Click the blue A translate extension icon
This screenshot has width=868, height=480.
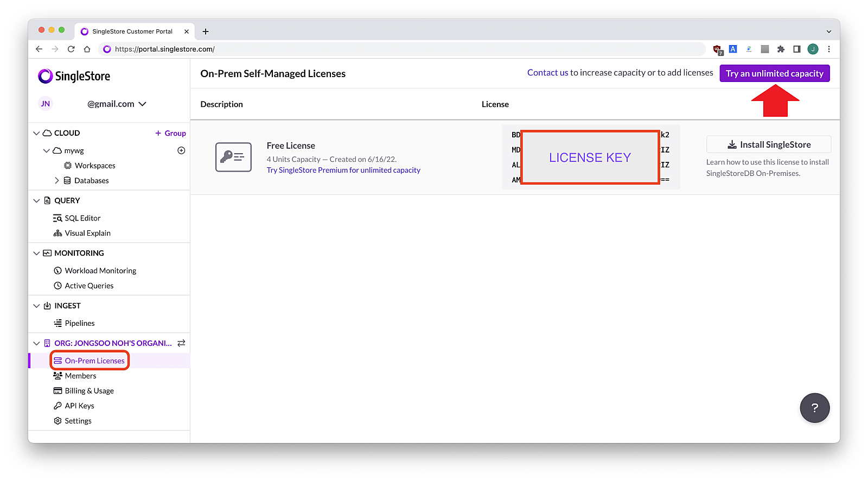733,49
